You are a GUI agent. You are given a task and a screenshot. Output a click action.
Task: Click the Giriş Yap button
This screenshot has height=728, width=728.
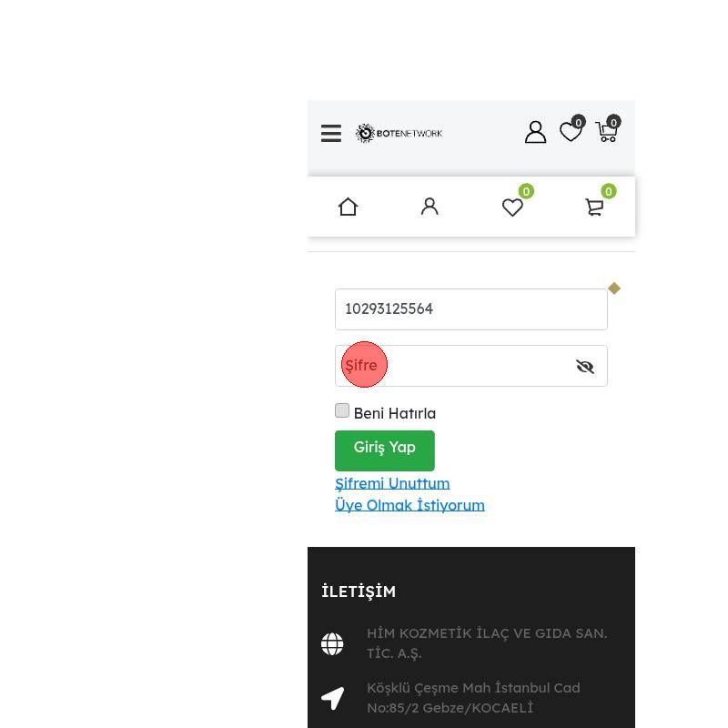[x=384, y=450]
